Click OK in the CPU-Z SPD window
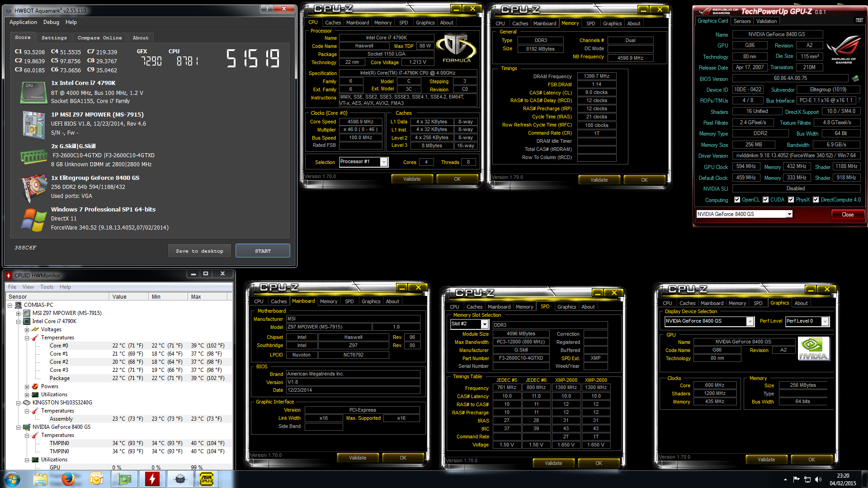This screenshot has height=488, width=868. (x=599, y=463)
